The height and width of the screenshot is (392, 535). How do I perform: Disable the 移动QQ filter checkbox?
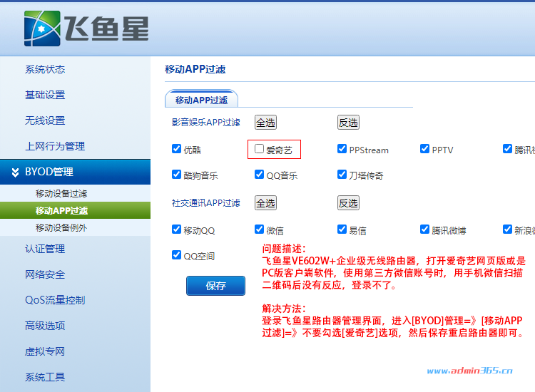pos(176,229)
